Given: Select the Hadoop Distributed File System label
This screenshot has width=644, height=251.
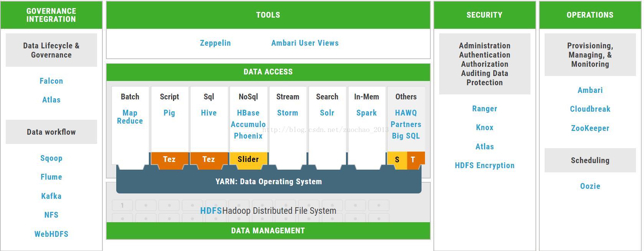Looking at the screenshot, I should point(279,211).
